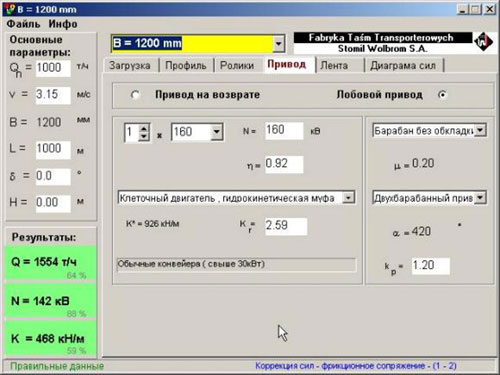This screenshot has width=500, height=375.
Task: Click Обычные конвейера (свыше 30кВт) field
Action: pyautogui.click(x=236, y=264)
